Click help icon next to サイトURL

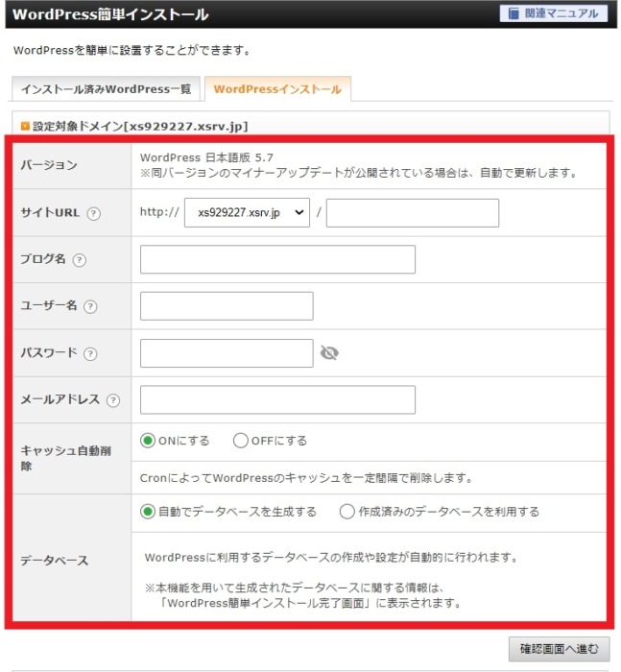click(94, 213)
